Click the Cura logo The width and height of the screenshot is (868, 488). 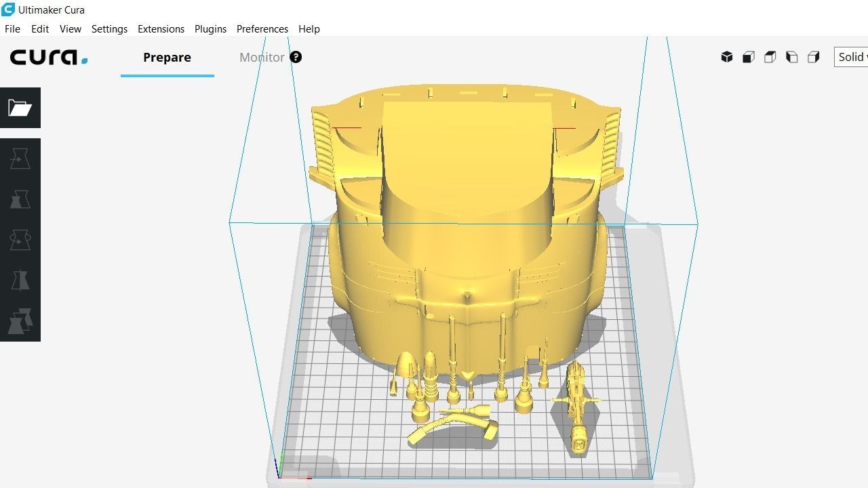click(x=49, y=57)
